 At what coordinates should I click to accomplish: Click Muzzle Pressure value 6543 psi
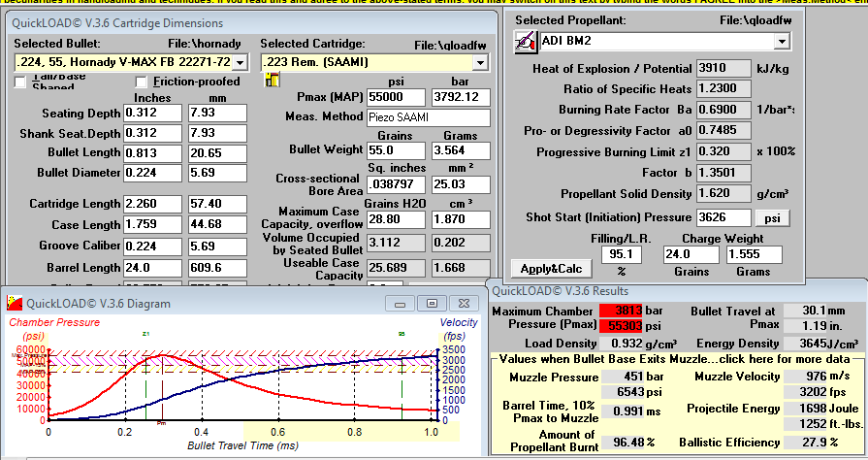tap(624, 392)
